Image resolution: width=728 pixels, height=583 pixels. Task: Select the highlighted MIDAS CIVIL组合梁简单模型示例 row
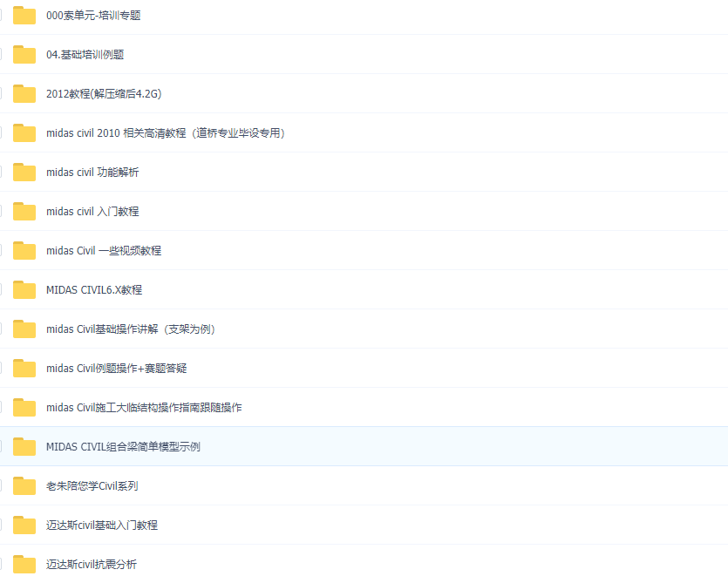392,446
